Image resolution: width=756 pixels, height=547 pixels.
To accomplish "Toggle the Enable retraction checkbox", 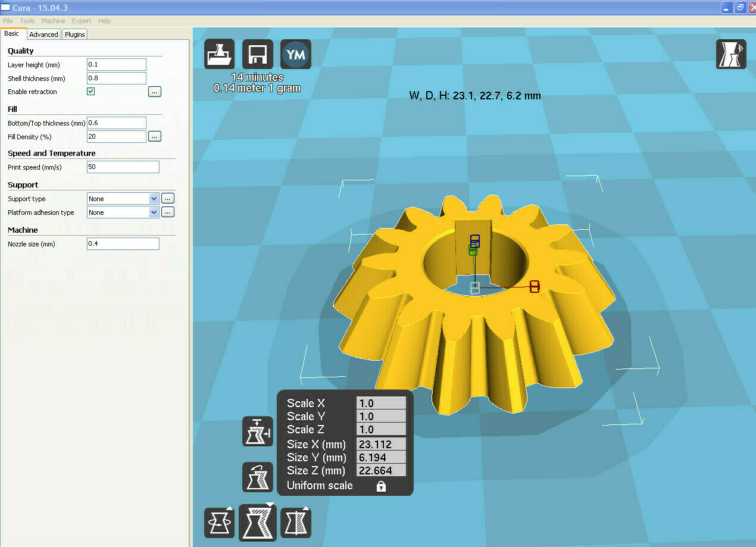I will pyautogui.click(x=90, y=91).
